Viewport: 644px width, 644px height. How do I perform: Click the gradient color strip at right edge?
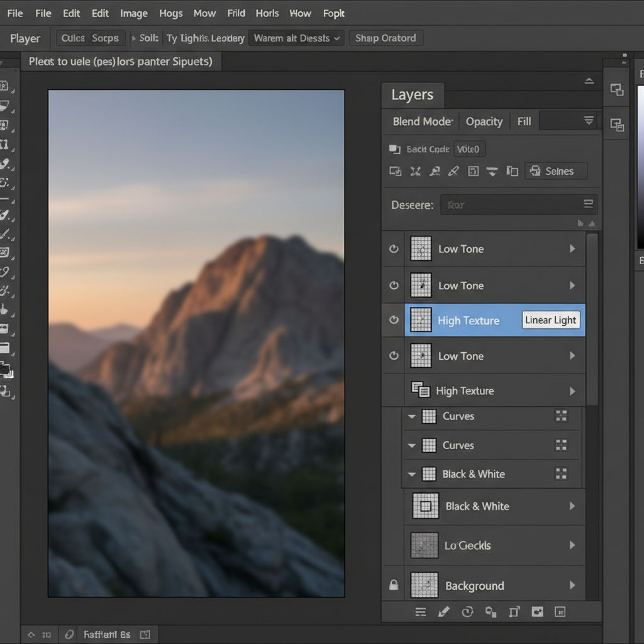pyautogui.click(x=640, y=167)
